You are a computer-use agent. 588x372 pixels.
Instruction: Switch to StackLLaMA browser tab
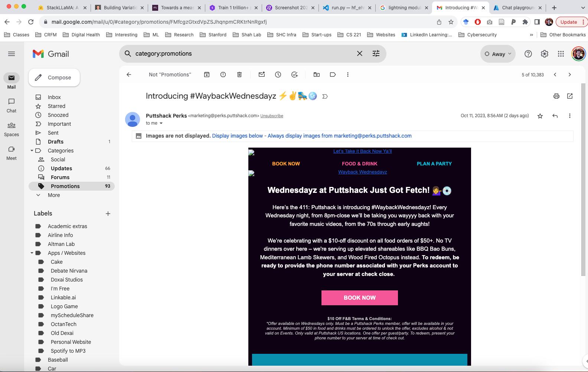(x=62, y=7)
